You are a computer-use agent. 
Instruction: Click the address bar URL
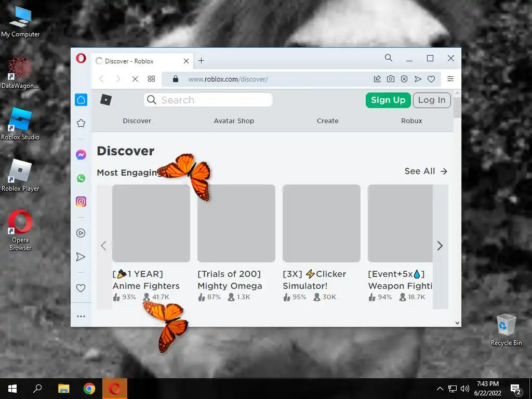(x=228, y=79)
